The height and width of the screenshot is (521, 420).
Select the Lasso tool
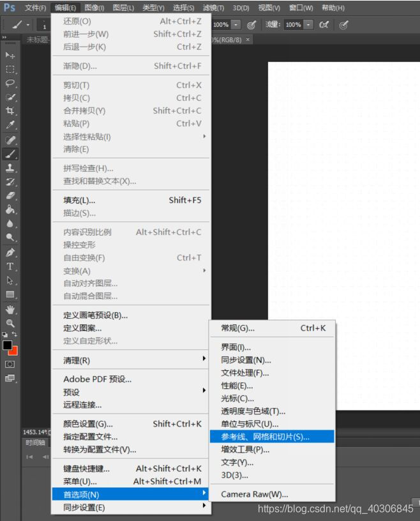(x=10, y=83)
